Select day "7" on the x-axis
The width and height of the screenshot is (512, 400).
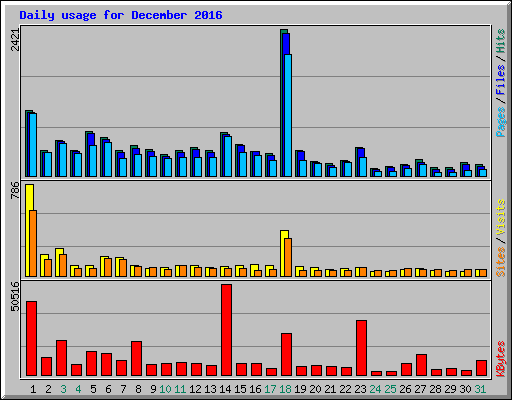(123, 389)
